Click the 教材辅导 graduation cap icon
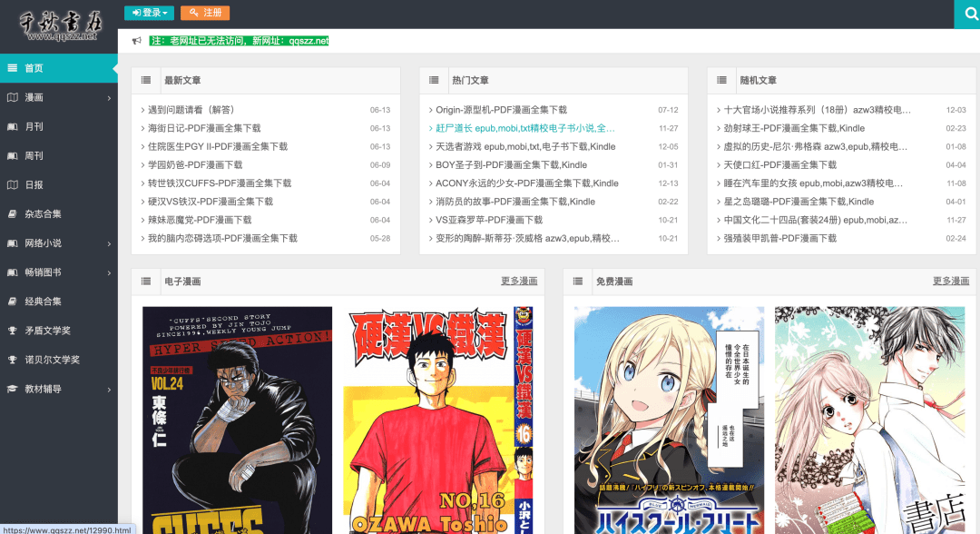The image size is (980, 534). point(13,389)
